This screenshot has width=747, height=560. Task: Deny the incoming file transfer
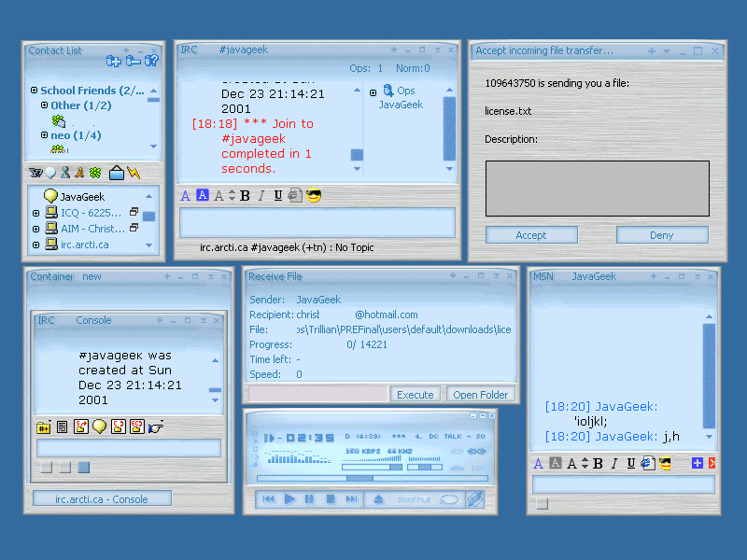(x=662, y=235)
